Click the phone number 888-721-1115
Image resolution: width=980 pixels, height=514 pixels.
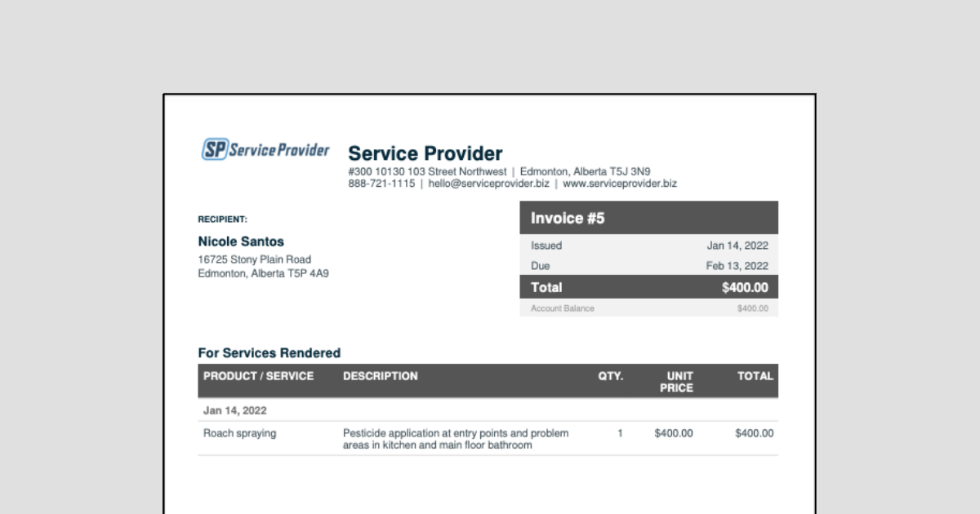point(381,184)
